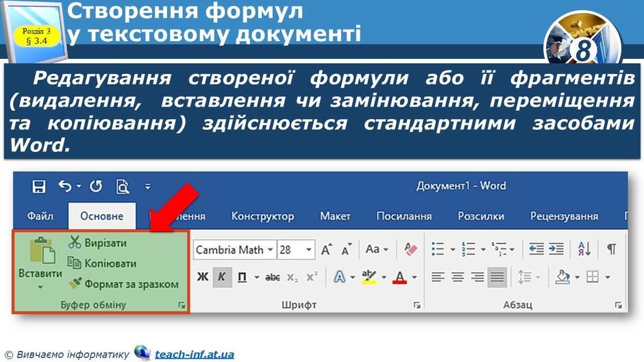
Task: Click the Вирізати cut button
Action: (97, 242)
